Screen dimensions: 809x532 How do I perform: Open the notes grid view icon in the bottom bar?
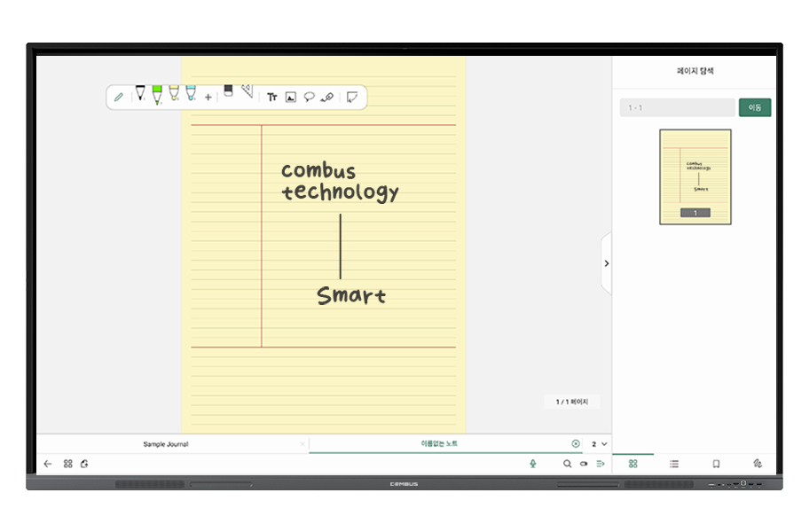(x=67, y=464)
